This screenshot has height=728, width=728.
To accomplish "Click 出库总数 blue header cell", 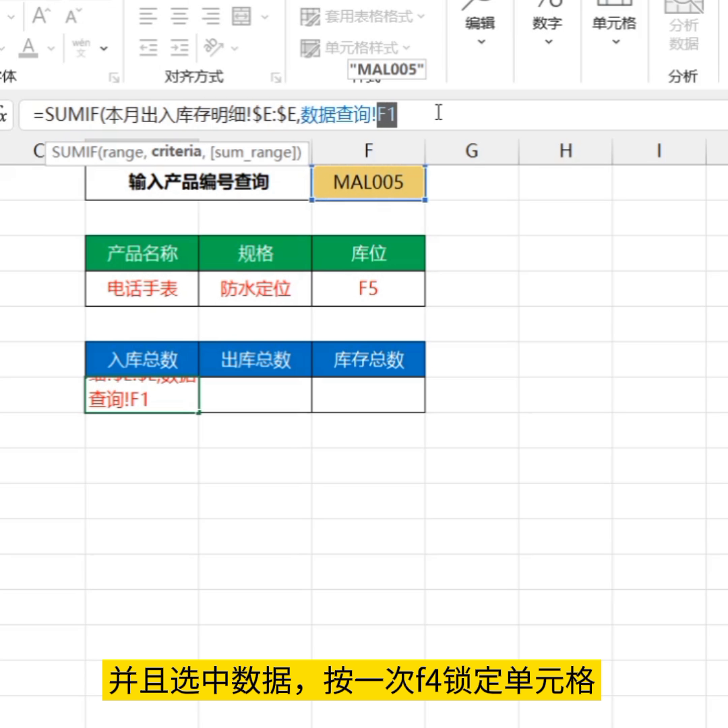I will pyautogui.click(x=255, y=359).
